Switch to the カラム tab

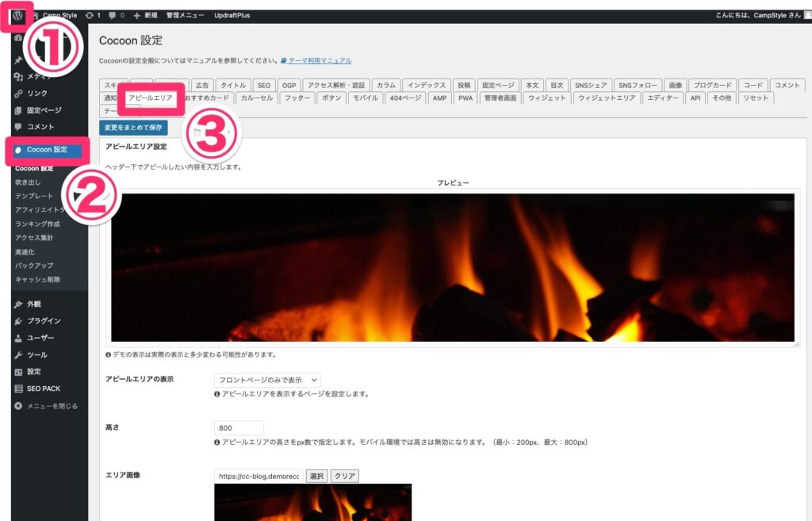click(x=386, y=86)
